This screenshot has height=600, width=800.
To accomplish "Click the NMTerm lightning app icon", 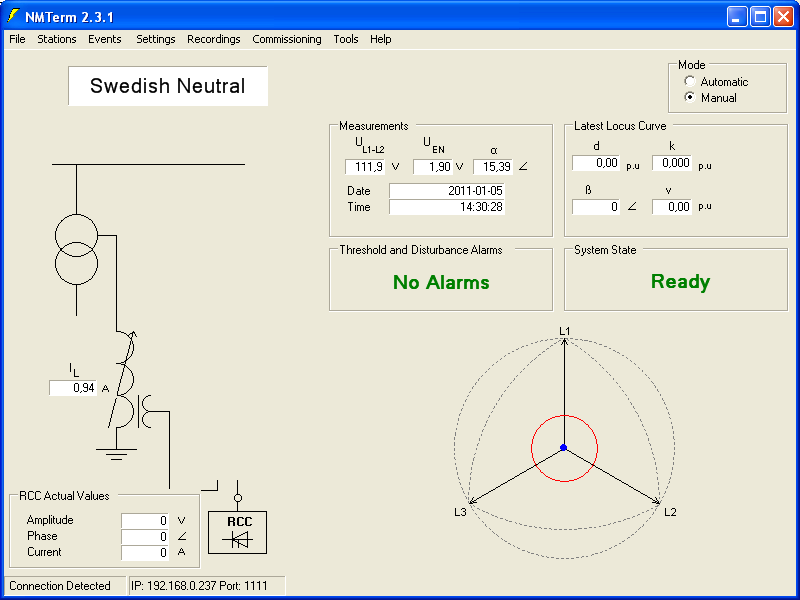I will 13,16.
